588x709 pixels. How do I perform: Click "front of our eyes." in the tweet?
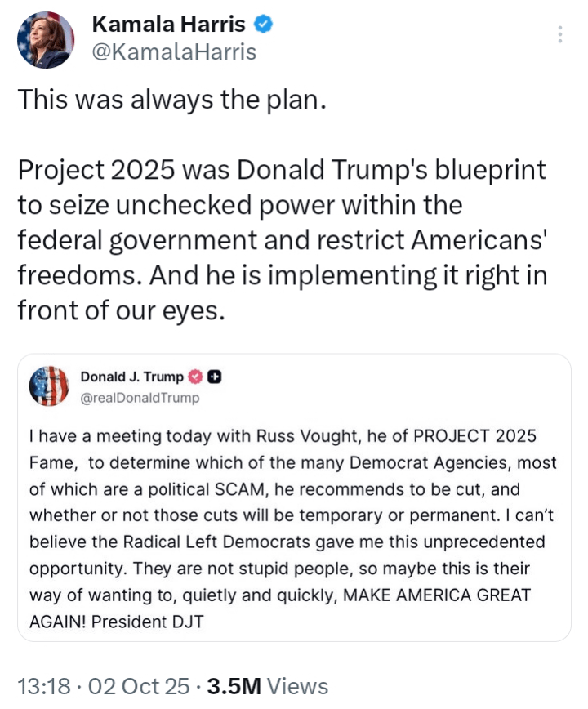coord(120,311)
